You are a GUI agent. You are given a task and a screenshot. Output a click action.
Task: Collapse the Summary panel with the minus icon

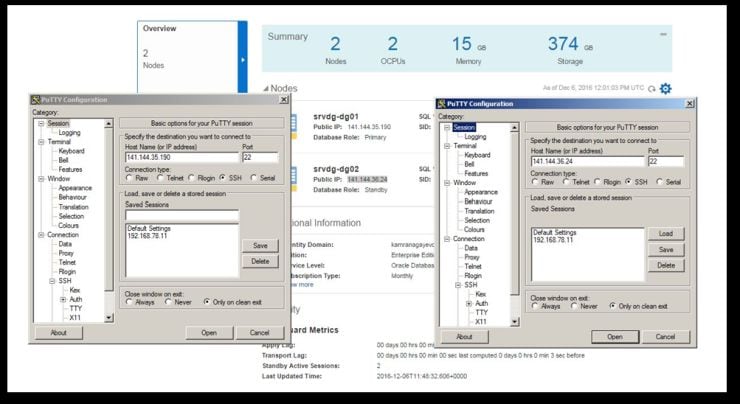[663, 34]
